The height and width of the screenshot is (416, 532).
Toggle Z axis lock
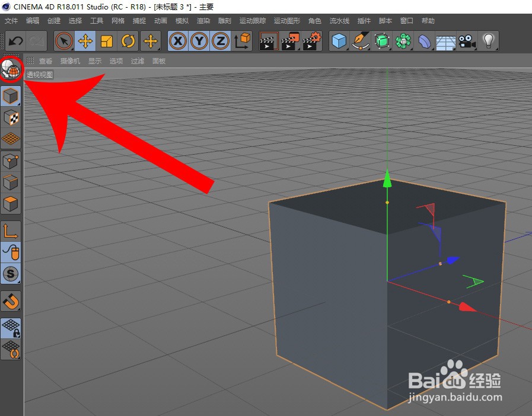[x=221, y=41]
